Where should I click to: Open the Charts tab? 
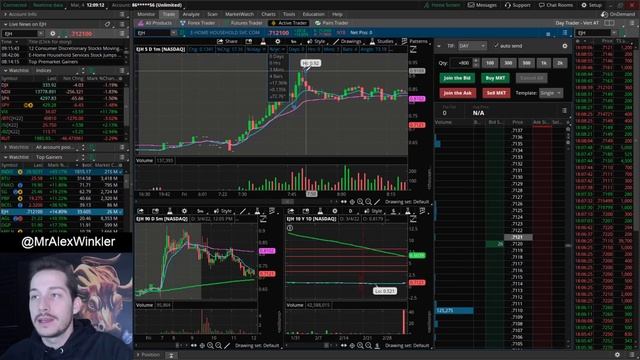coord(268,14)
